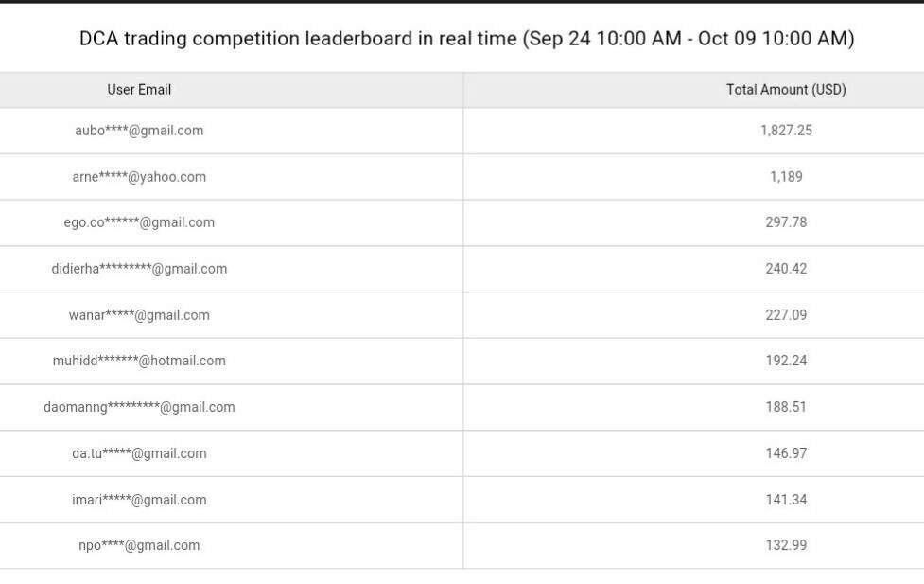Image resolution: width=924 pixels, height=584 pixels.
Task: Click the Total Amount (USD) column header
Action: coord(786,90)
